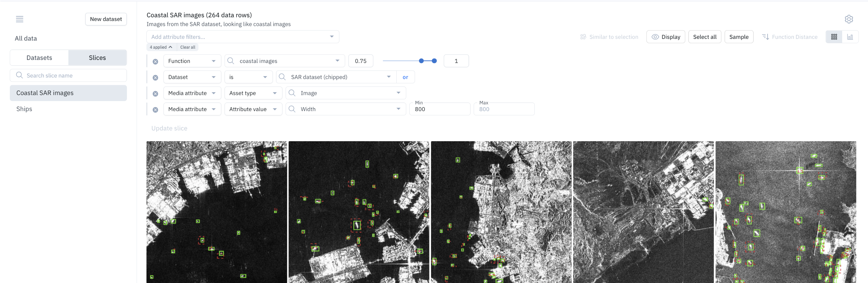Viewport: 868px width, 283px height.
Task: Click the search icon in Width field
Action: pos(292,109)
